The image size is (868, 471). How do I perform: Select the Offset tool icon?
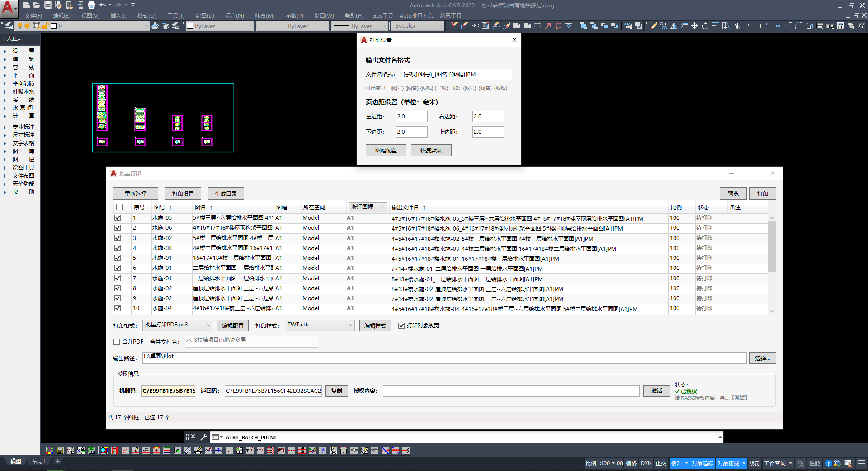pyautogui.click(x=684, y=26)
